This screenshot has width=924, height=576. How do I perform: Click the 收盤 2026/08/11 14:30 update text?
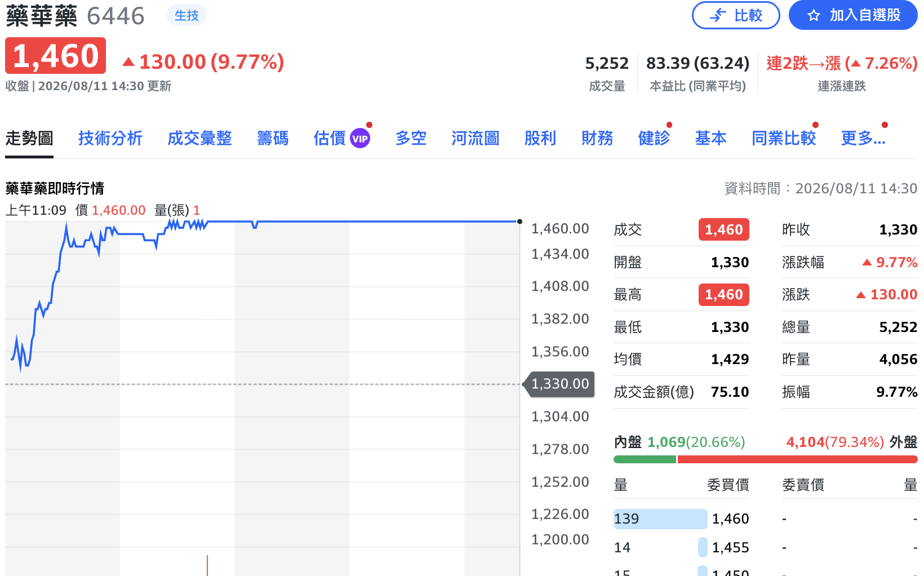(88, 86)
